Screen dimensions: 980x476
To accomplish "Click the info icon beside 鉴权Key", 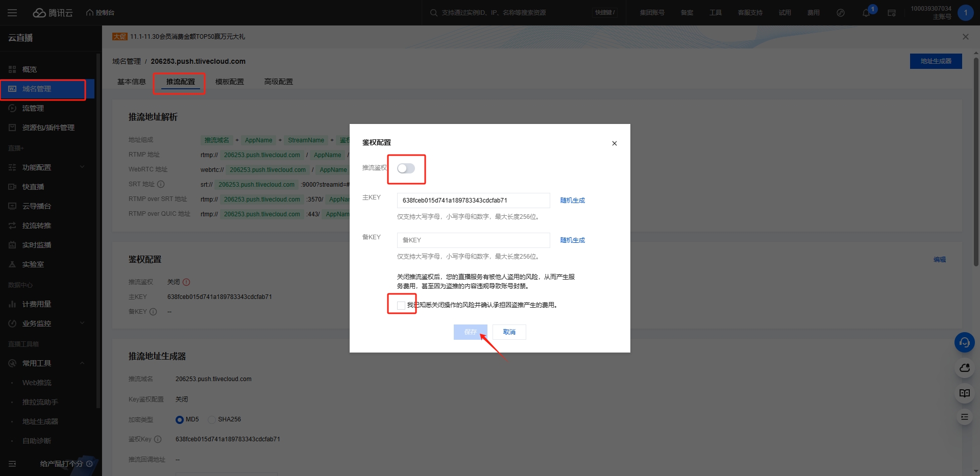I will point(158,439).
